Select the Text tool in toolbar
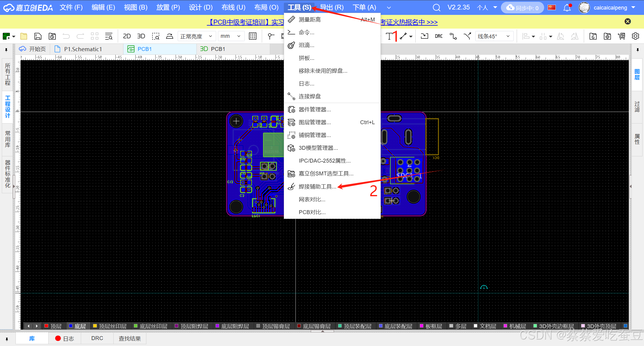Viewport: 644px width, 346px height. point(389,36)
